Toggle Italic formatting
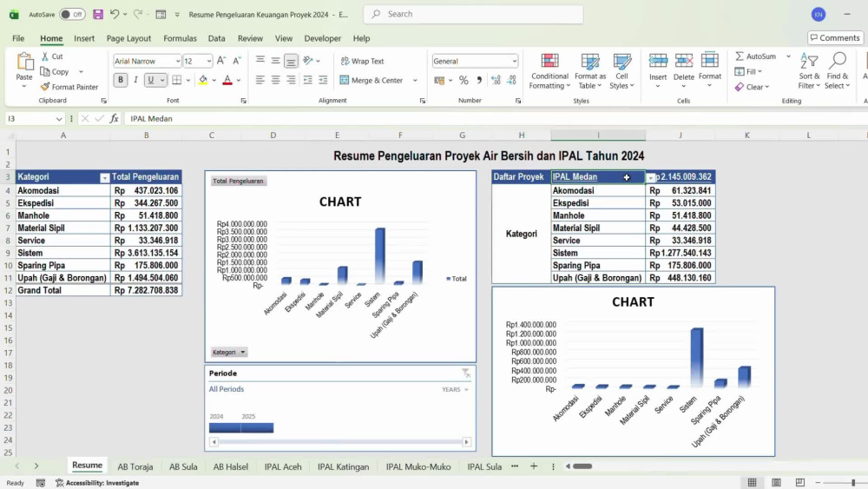This screenshot has height=489, width=868. pyautogui.click(x=135, y=80)
